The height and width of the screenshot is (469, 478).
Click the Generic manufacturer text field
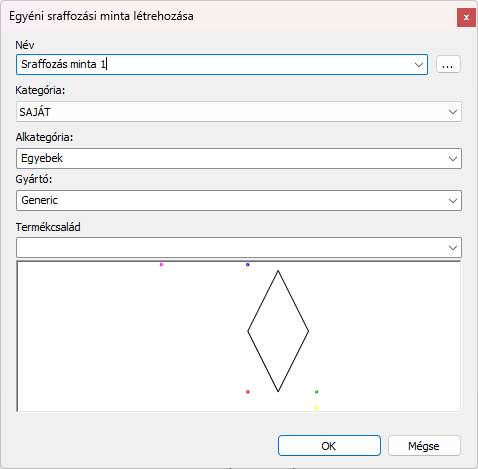click(231, 200)
